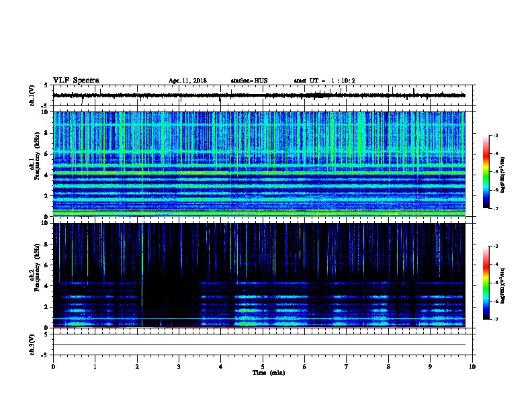Click the ch.1 voltage waveform trace
Image resolution: width=532 pixels, height=411 pixels.
click(x=259, y=95)
